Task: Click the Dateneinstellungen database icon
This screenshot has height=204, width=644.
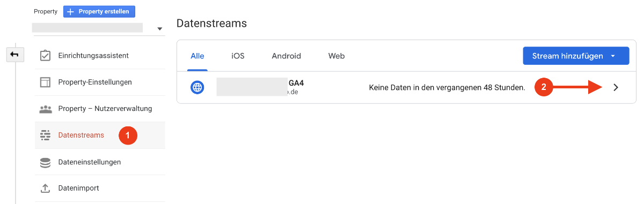Action: (x=46, y=162)
